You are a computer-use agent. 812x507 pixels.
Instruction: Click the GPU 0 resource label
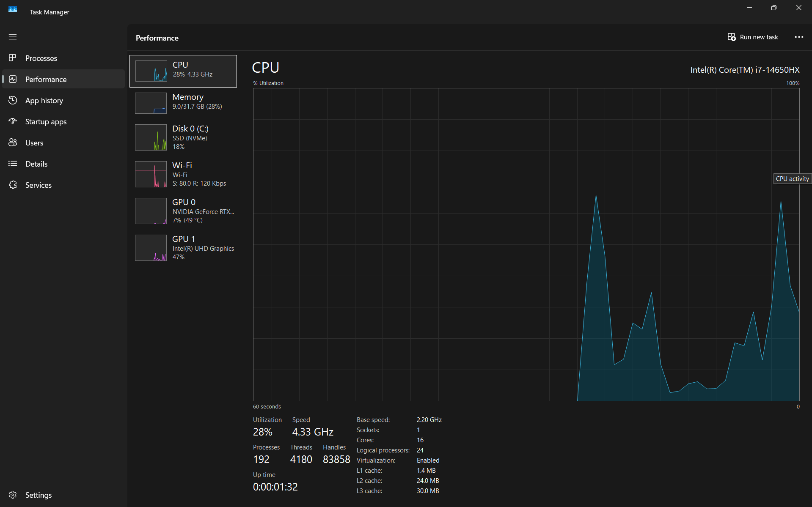(x=184, y=202)
